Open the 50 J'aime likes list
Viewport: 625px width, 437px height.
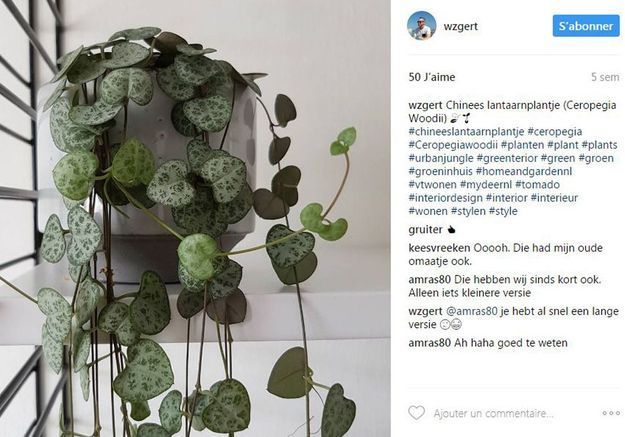coord(432,77)
